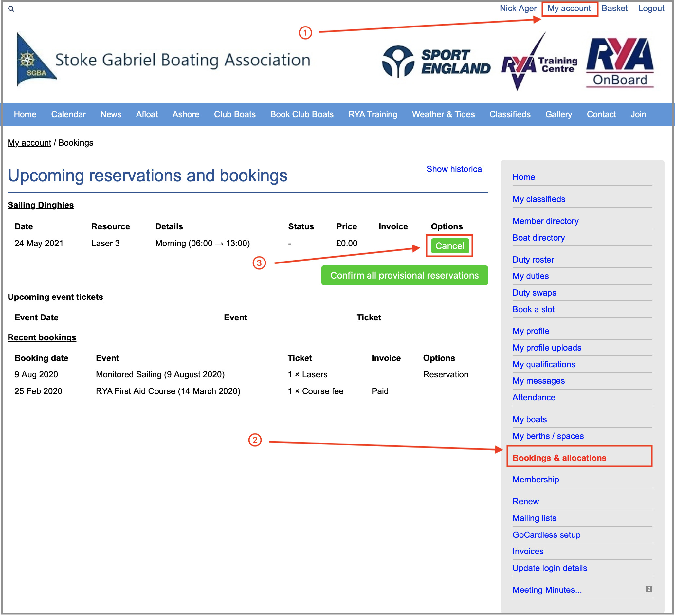
Task: Open Mailing lists sidebar link
Action: tap(534, 518)
